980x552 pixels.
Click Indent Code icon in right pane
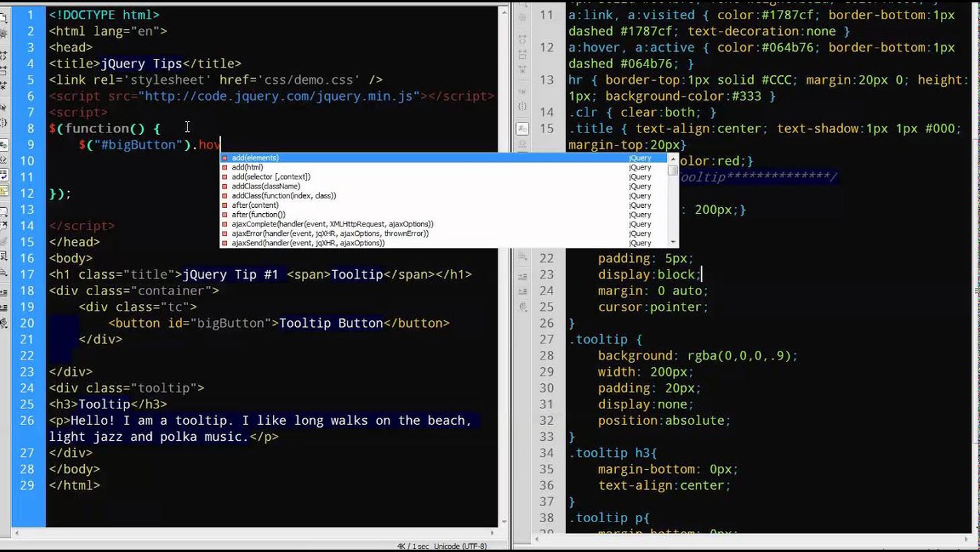click(522, 277)
